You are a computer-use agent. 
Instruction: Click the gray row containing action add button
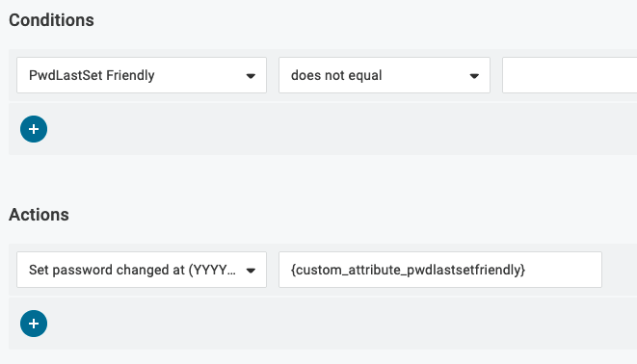(x=323, y=324)
